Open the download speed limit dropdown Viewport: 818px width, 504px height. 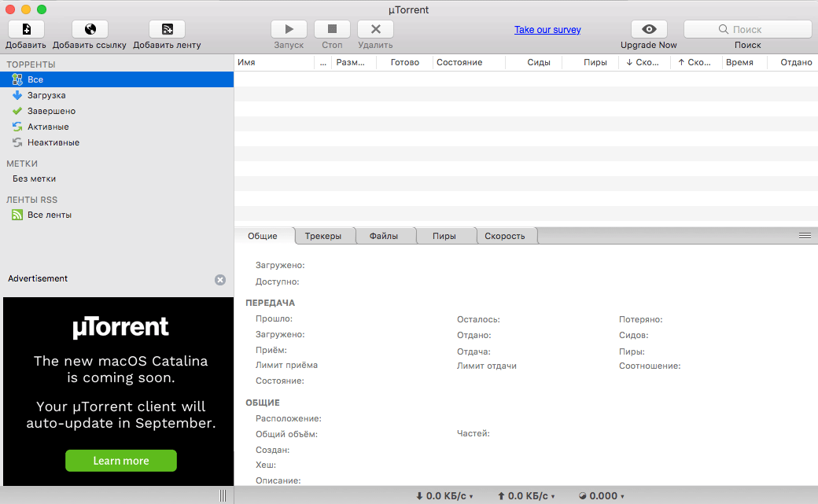[444, 495]
